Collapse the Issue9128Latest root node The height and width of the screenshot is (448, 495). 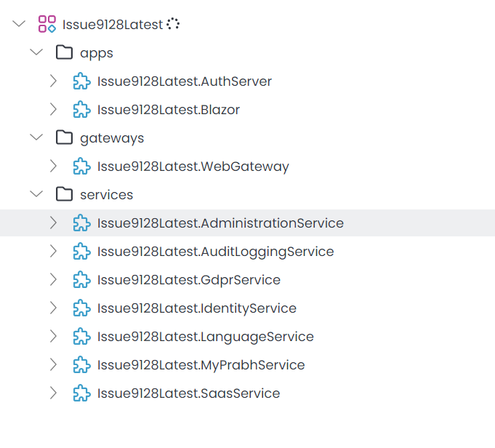19,24
